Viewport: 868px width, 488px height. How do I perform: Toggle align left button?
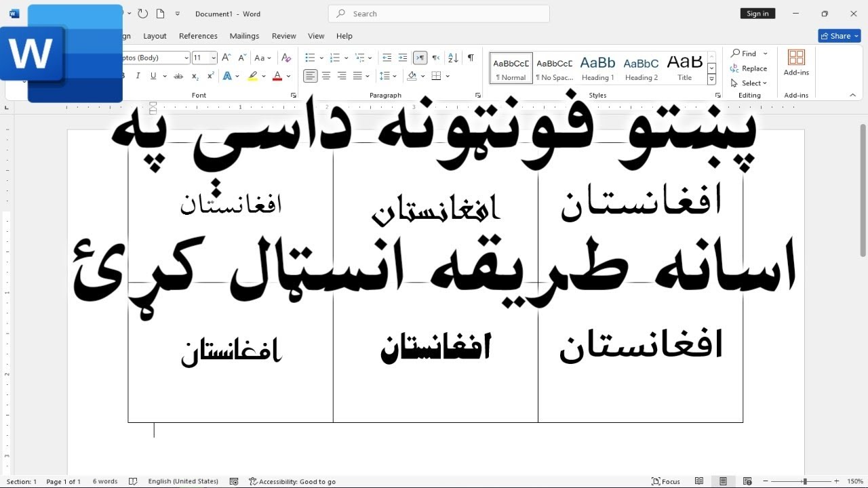click(x=311, y=76)
